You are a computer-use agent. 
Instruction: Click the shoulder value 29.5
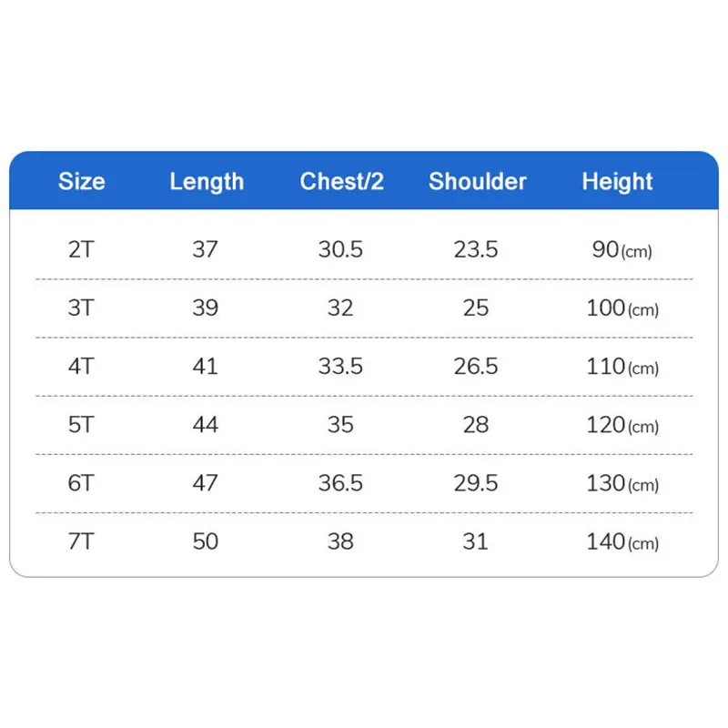coord(476,482)
